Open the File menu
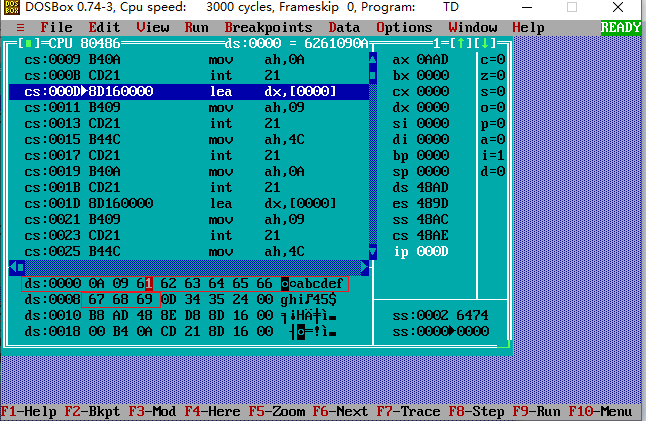Screen dimensions: 646x421 (56, 28)
